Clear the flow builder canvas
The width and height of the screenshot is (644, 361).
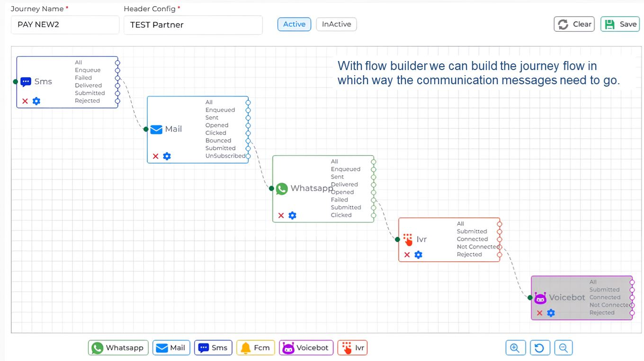(x=574, y=24)
